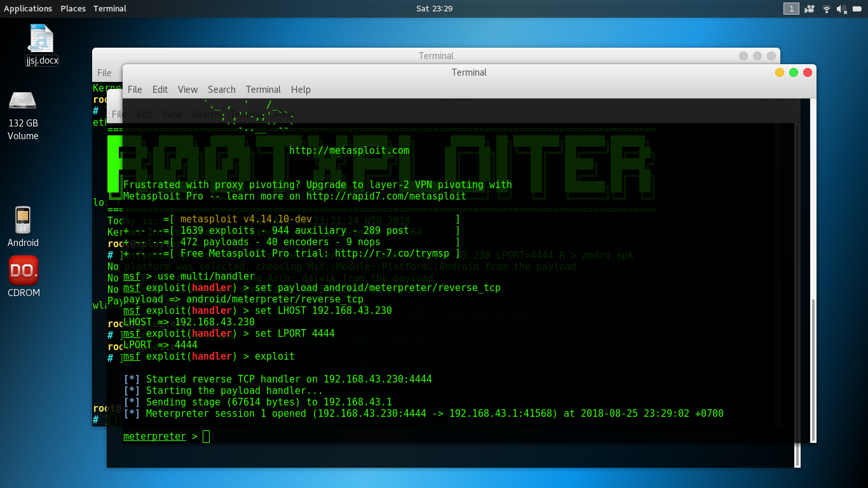The image size is (868, 488).
Task: Open File menu of back Terminal window
Action: tap(104, 73)
